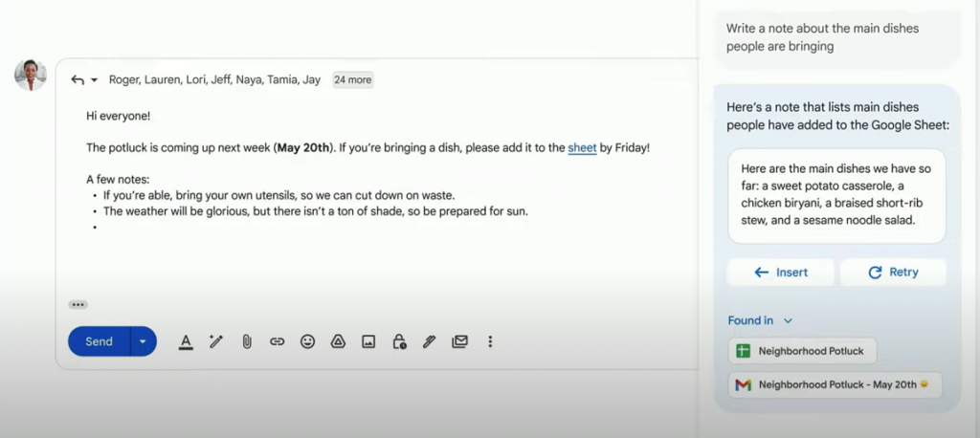Expand the reply type dropdown arrow
This screenshot has height=438, width=980.
coord(94,80)
